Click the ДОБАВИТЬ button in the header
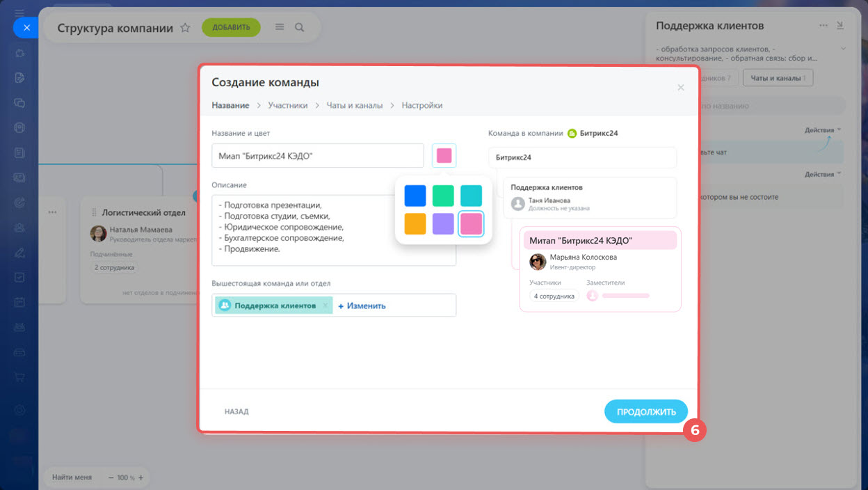 pyautogui.click(x=231, y=28)
